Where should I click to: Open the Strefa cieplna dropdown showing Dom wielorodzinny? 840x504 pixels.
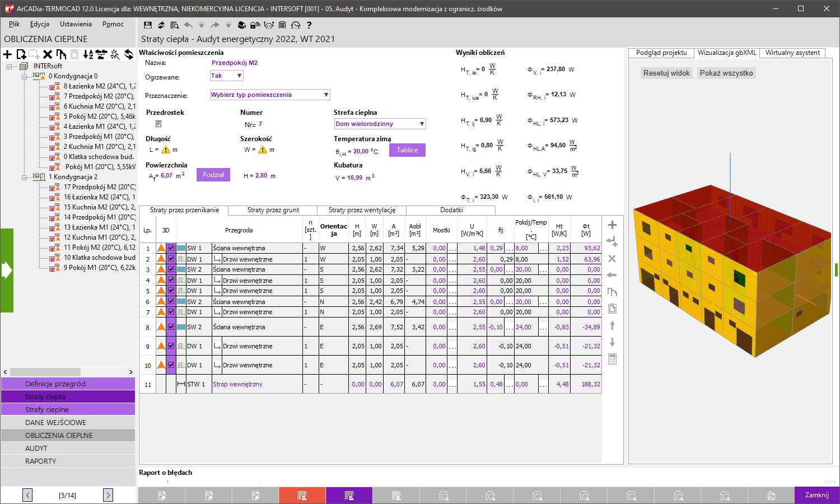pyautogui.click(x=380, y=123)
